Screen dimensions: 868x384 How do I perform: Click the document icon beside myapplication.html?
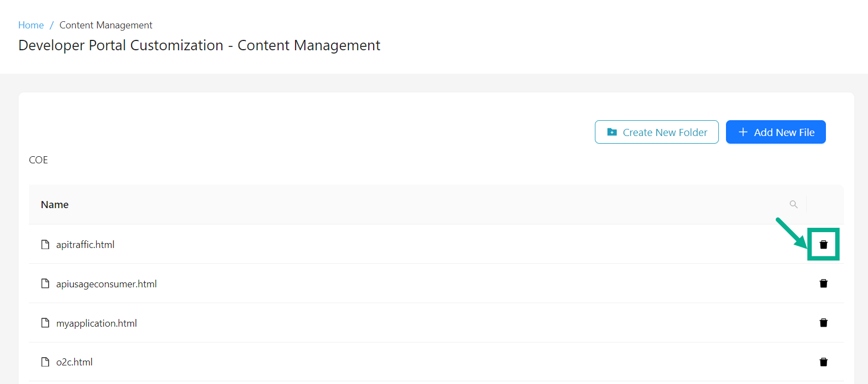(x=45, y=323)
